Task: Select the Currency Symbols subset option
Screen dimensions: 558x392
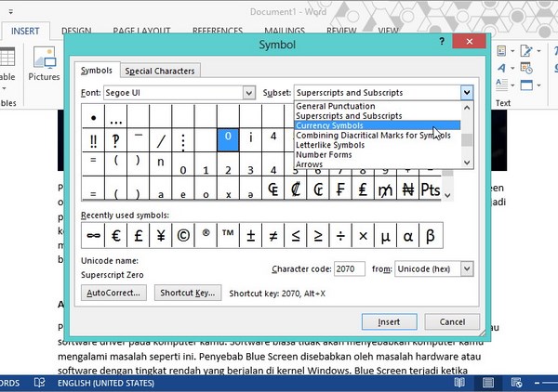Action: pyautogui.click(x=378, y=125)
